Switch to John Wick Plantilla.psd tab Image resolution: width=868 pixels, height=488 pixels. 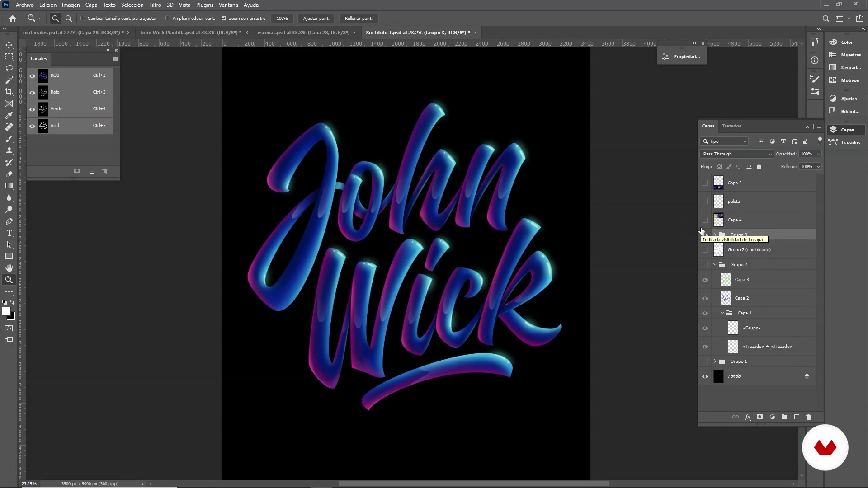click(190, 33)
